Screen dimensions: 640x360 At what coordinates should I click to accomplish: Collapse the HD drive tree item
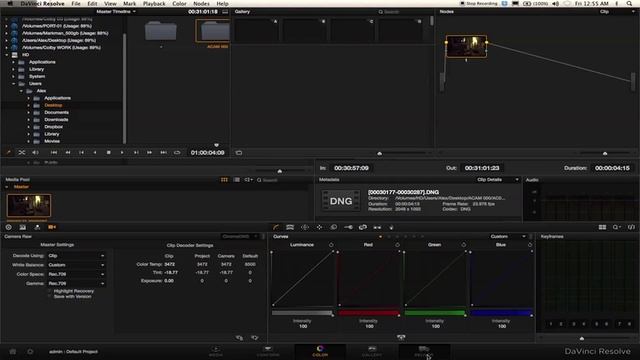[x=7, y=55]
